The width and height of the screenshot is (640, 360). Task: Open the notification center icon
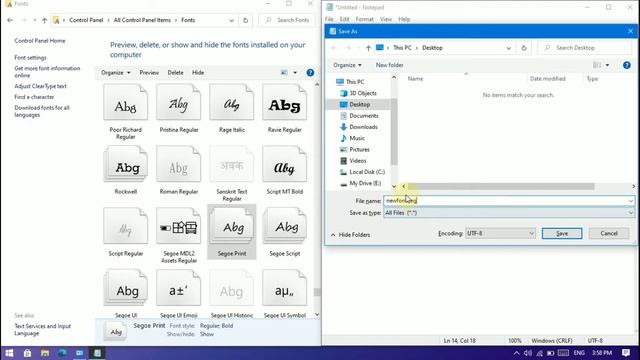[x=626, y=353]
